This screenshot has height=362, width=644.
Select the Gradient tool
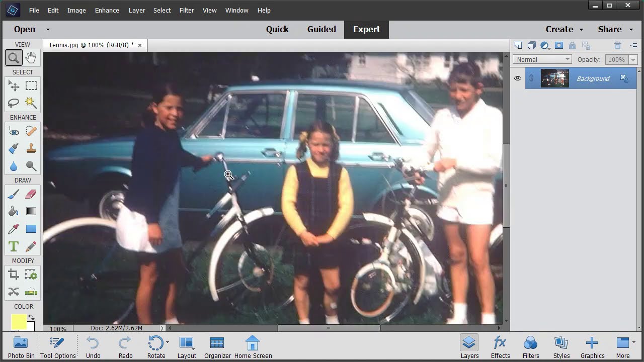pos(31,211)
